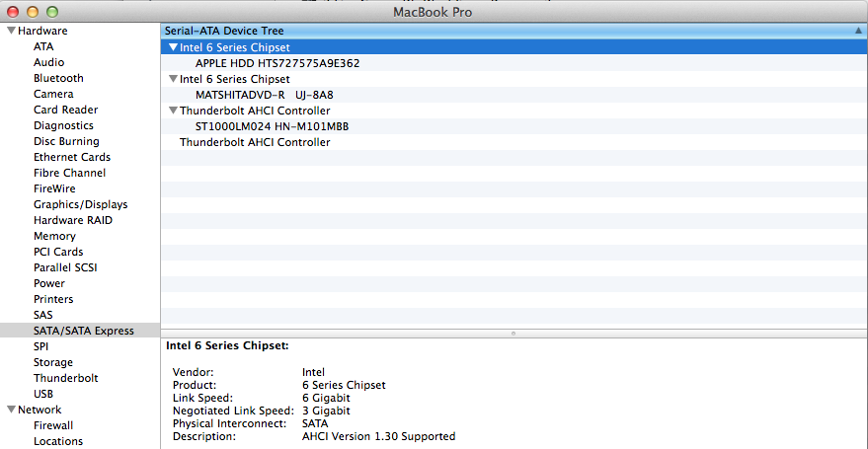Click the Vendor value Intel
Screen dimensions: 868x449
point(313,372)
